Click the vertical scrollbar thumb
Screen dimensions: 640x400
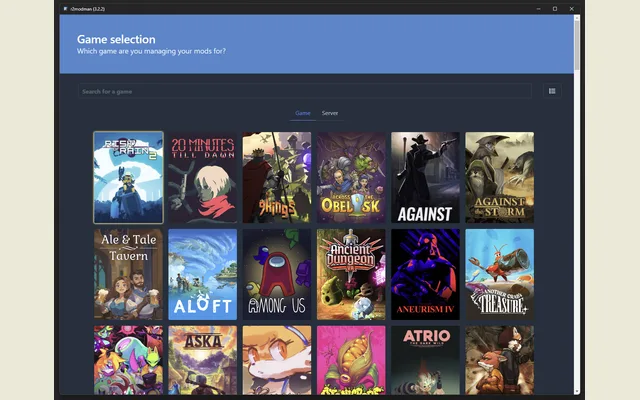click(577, 45)
